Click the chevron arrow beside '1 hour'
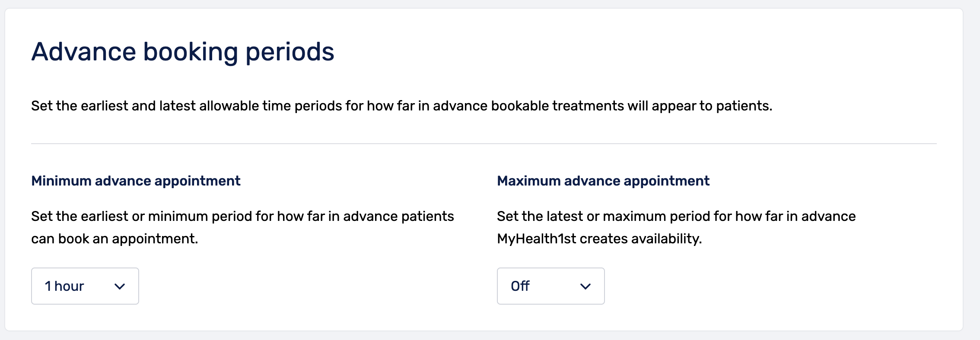This screenshot has width=980, height=340. 120,286
